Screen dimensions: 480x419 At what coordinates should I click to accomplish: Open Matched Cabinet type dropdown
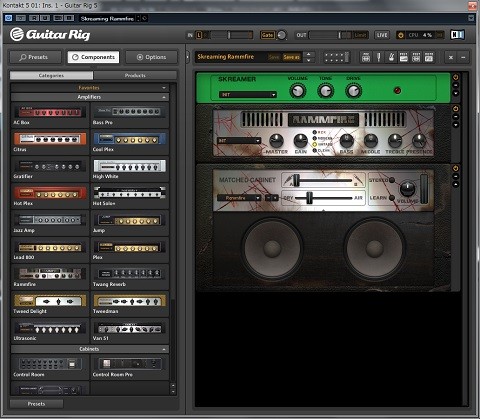point(239,198)
